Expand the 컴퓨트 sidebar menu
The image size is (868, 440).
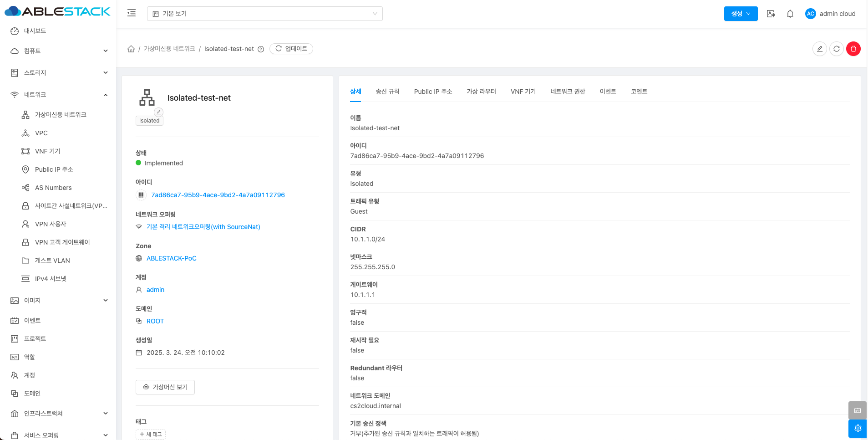tap(59, 51)
